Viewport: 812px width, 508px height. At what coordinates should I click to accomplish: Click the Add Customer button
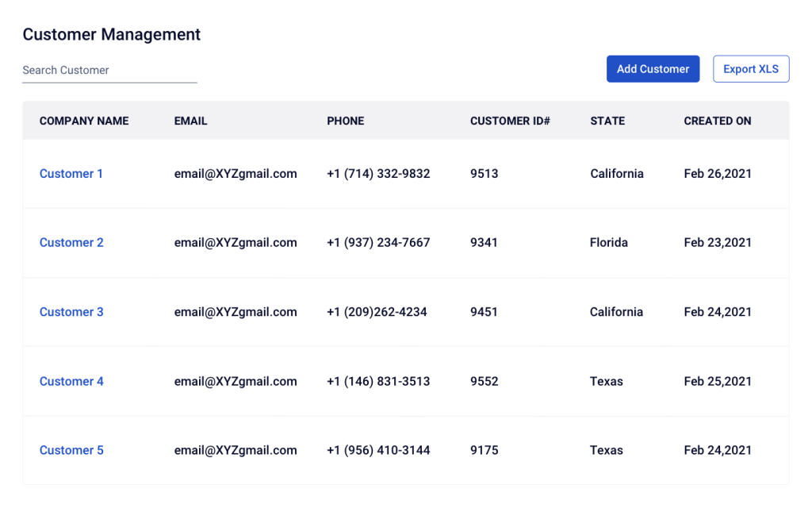pyautogui.click(x=653, y=69)
